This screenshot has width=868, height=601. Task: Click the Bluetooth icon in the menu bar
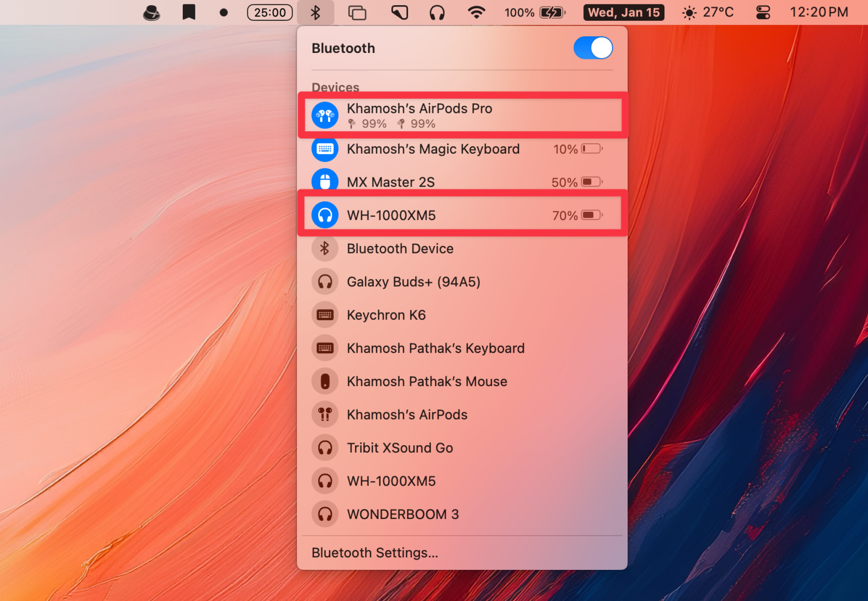coord(316,13)
